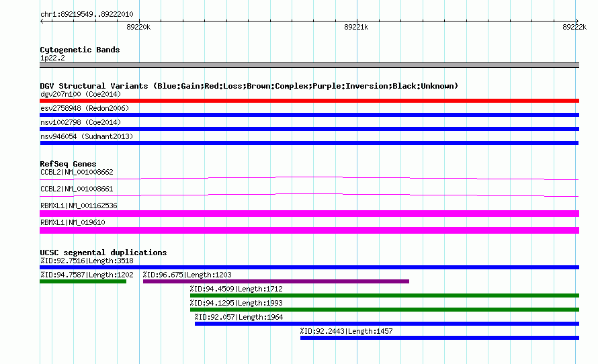Click the nsv946054 (Sudmant2013) variant label
Viewport: 598px width, 364px height.
(87, 136)
